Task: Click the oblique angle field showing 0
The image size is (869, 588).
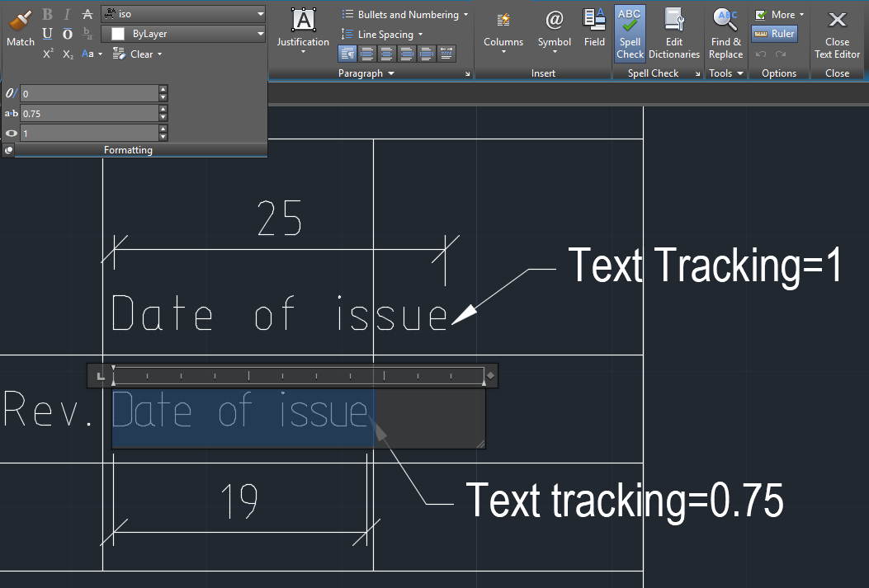Action: (x=89, y=93)
